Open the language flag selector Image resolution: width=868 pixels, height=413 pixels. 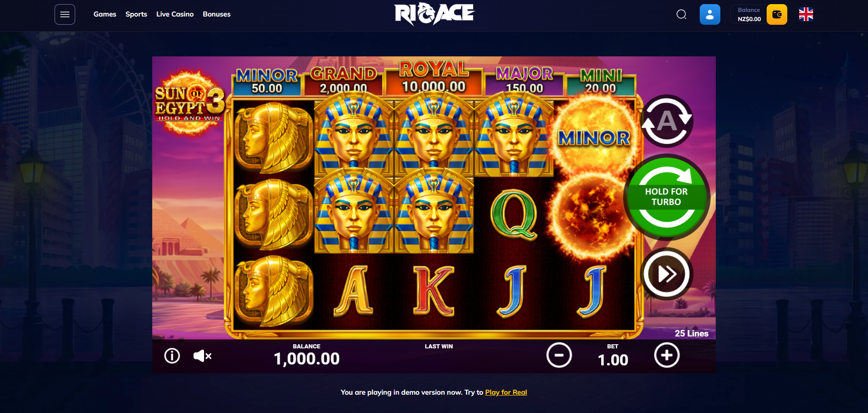[x=806, y=14]
